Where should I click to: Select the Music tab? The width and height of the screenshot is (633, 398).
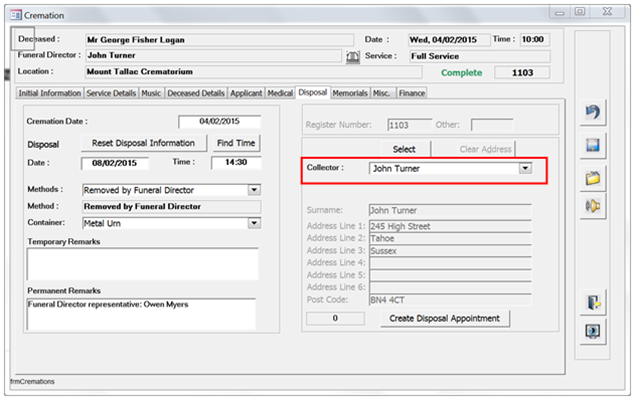[151, 93]
